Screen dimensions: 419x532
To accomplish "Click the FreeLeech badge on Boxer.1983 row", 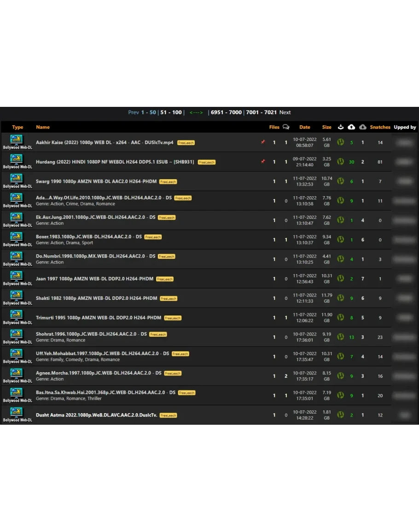I will coord(153,237).
